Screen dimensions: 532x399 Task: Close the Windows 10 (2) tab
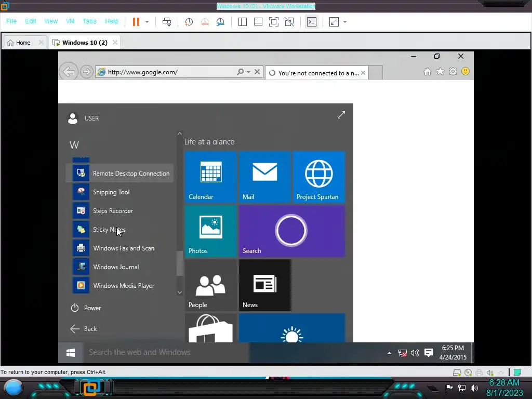pos(115,43)
